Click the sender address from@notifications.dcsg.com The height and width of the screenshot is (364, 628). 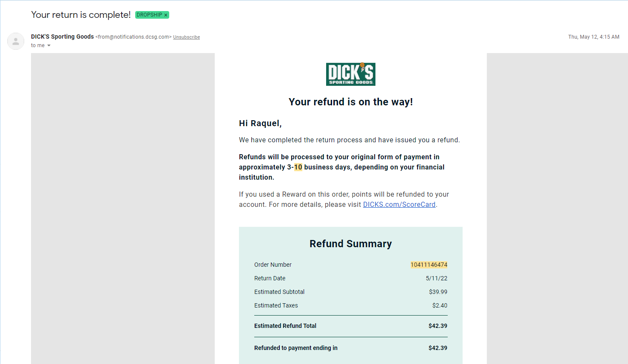pos(134,37)
